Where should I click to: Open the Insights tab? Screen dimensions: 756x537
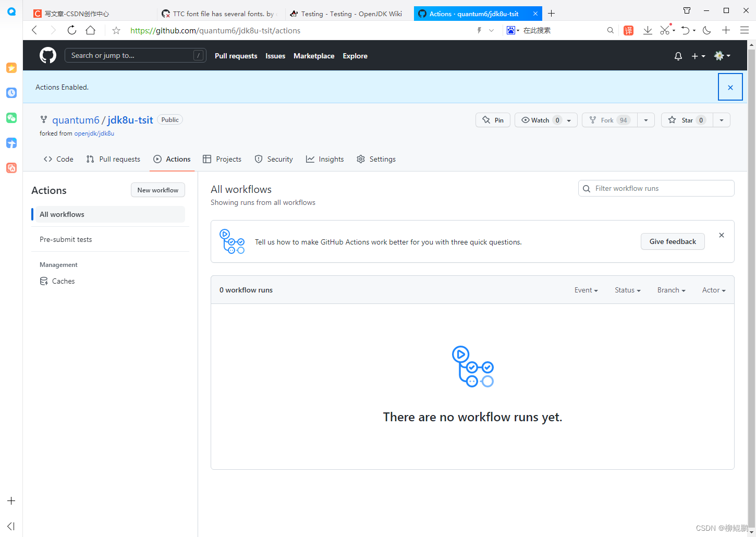coord(325,159)
